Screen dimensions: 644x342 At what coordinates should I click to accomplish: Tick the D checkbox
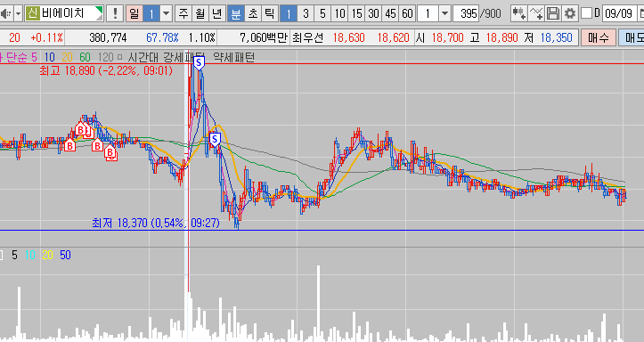[x=586, y=13]
